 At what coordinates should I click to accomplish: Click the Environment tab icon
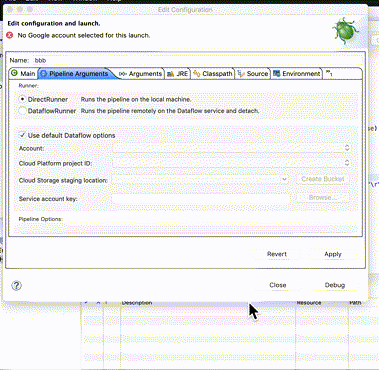[x=276, y=74]
